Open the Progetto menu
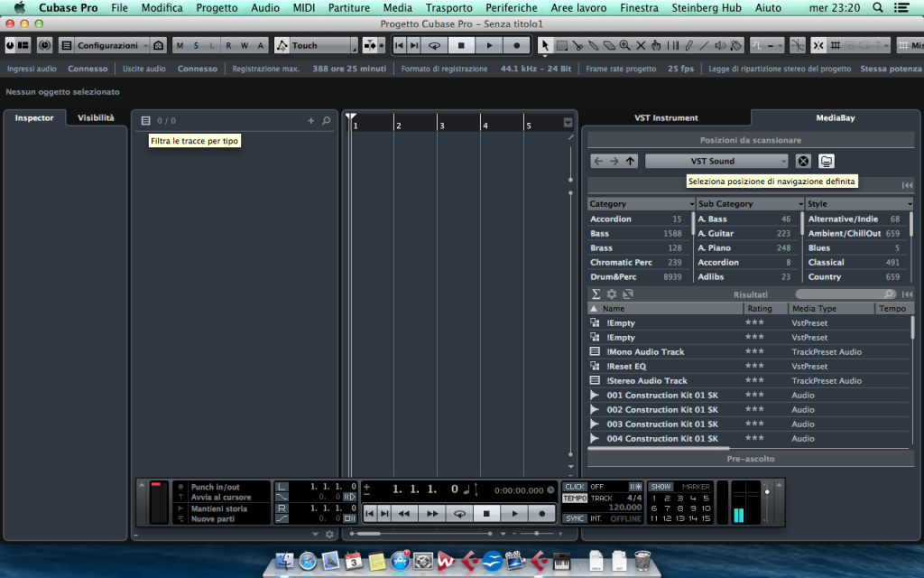 [217, 7]
